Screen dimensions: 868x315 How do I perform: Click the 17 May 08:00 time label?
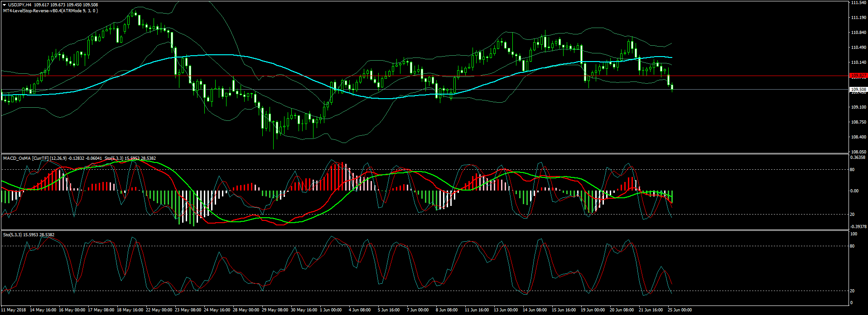pos(101,310)
